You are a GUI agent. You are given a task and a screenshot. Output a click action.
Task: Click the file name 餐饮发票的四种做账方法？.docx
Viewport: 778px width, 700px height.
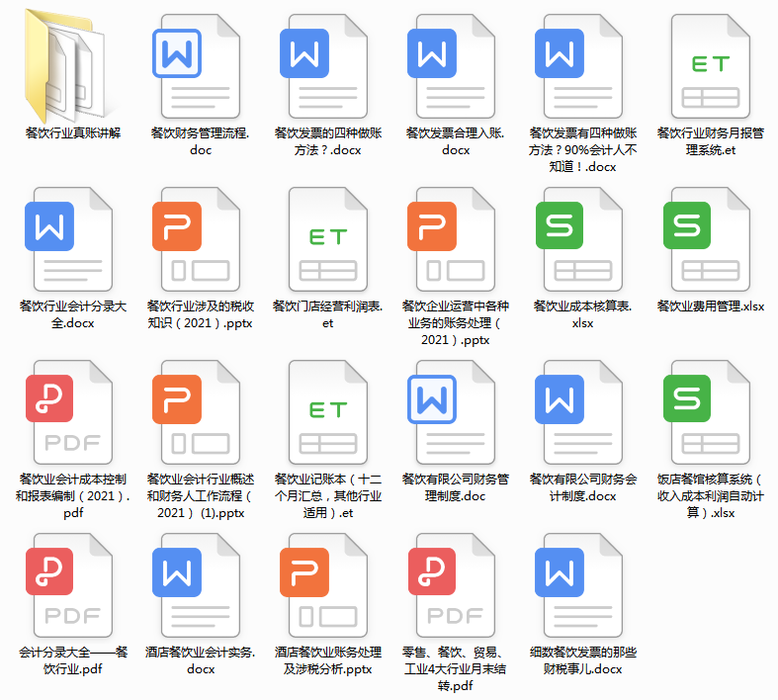328,141
